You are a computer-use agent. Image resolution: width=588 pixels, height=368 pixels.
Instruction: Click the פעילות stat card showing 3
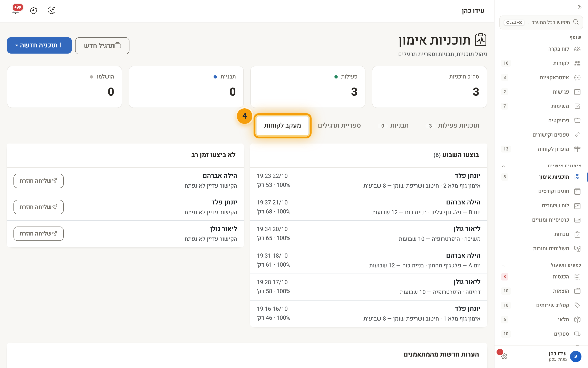308,87
